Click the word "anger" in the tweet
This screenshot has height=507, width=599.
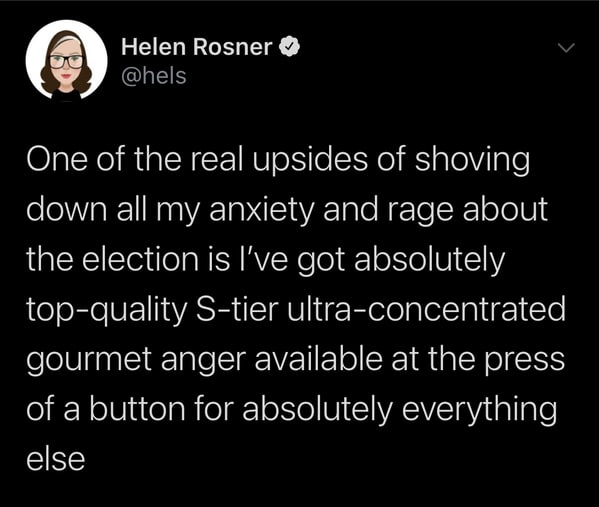[x=203, y=362]
